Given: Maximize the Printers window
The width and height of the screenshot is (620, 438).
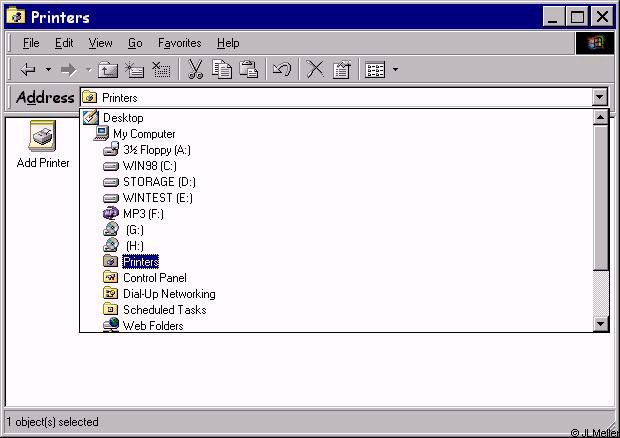Looking at the screenshot, I should (577, 17).
